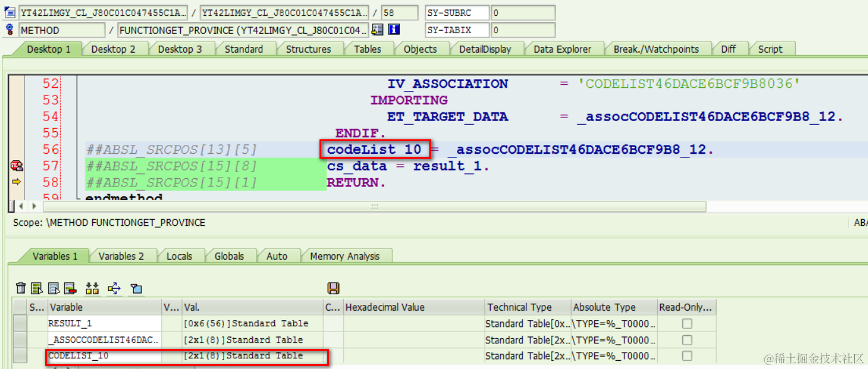Click the second toolbar icon after the trash

click(38, 288)
